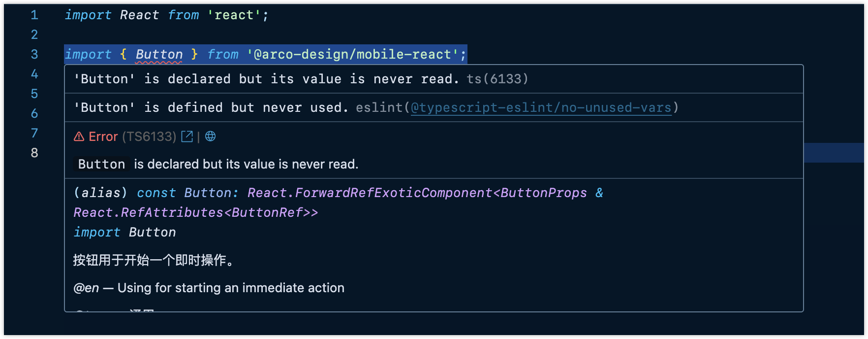Click the ts(6133) code in the hover
Image resolution: width=868 pixels, height=339 pixels.
pyautogui.click(x=497, y=79)
